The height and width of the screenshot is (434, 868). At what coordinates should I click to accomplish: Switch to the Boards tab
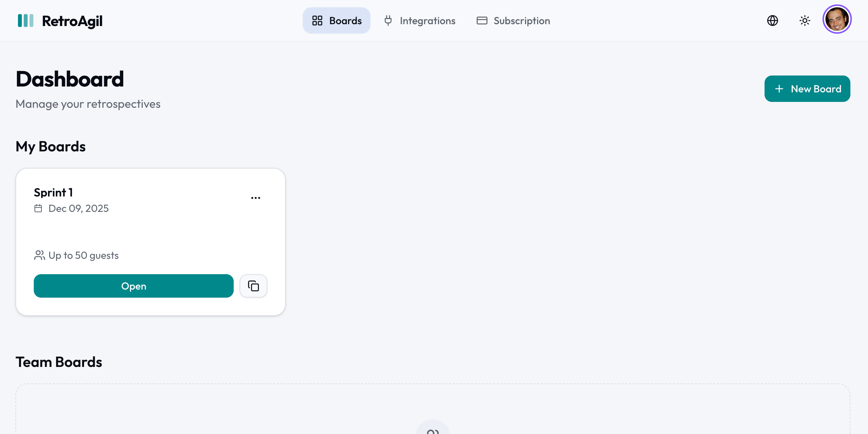click(336, 21)
